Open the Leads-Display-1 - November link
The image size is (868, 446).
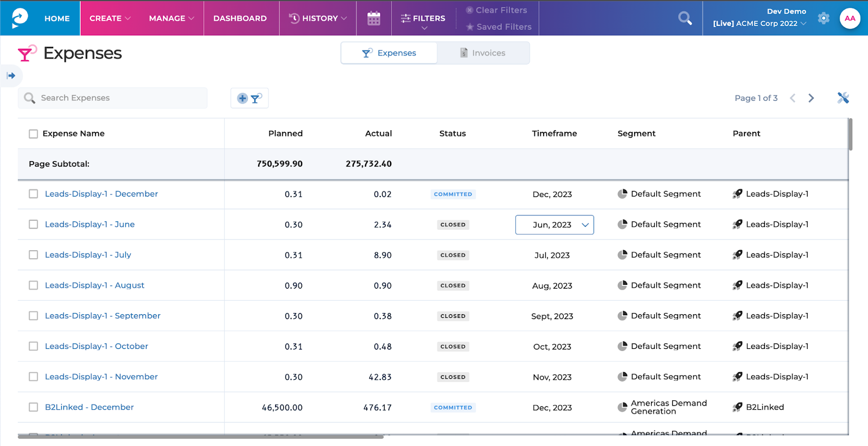point(101,377)
